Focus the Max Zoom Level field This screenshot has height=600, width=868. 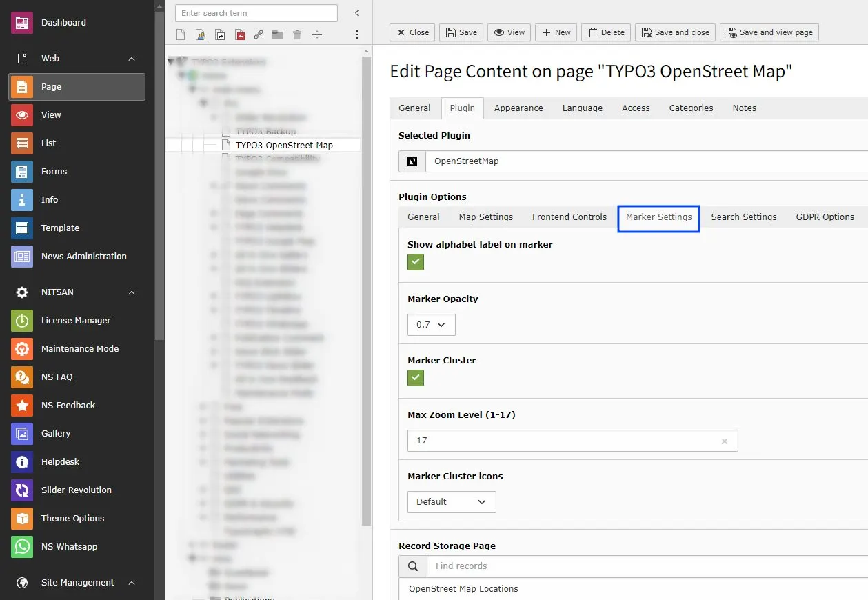coord(572,441)
